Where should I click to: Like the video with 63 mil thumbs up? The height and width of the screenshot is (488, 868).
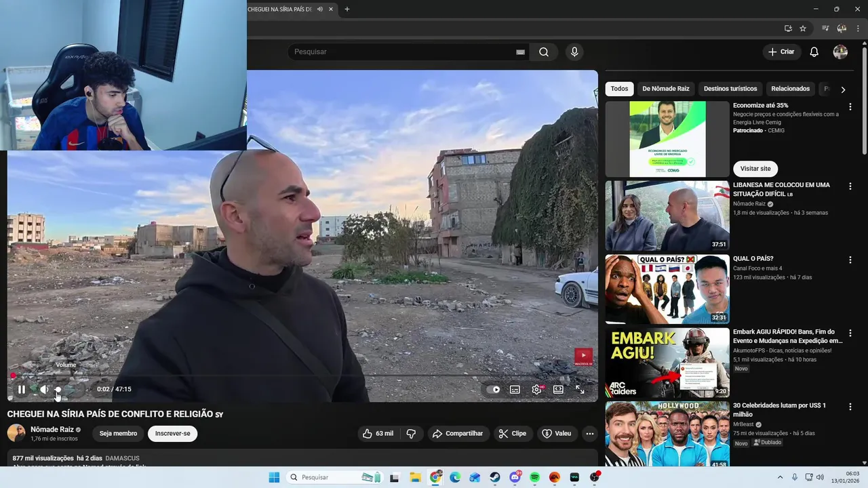378,434
